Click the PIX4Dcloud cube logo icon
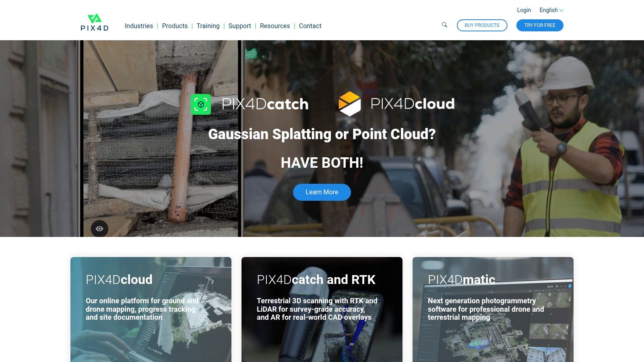 pos(350,104)
